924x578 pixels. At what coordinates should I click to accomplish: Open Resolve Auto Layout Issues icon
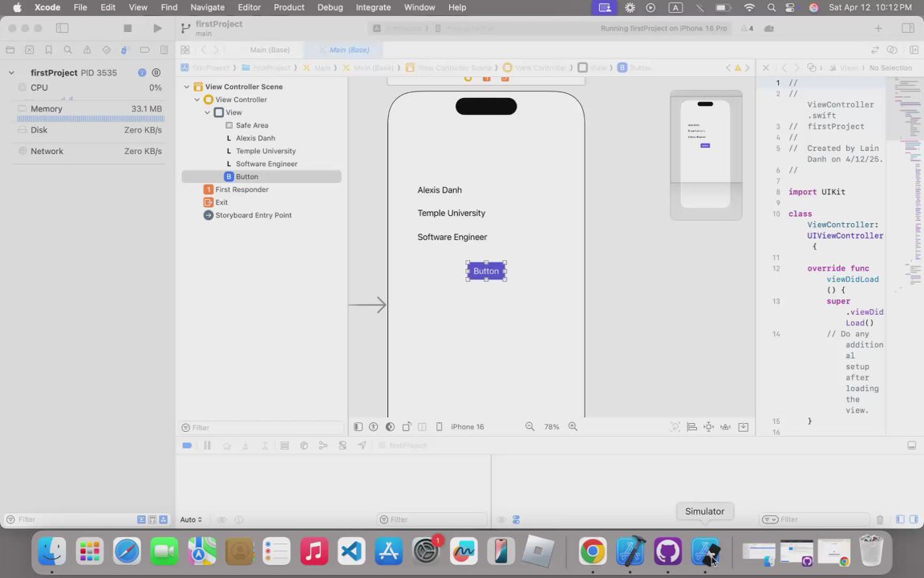[x=726, y=426]
